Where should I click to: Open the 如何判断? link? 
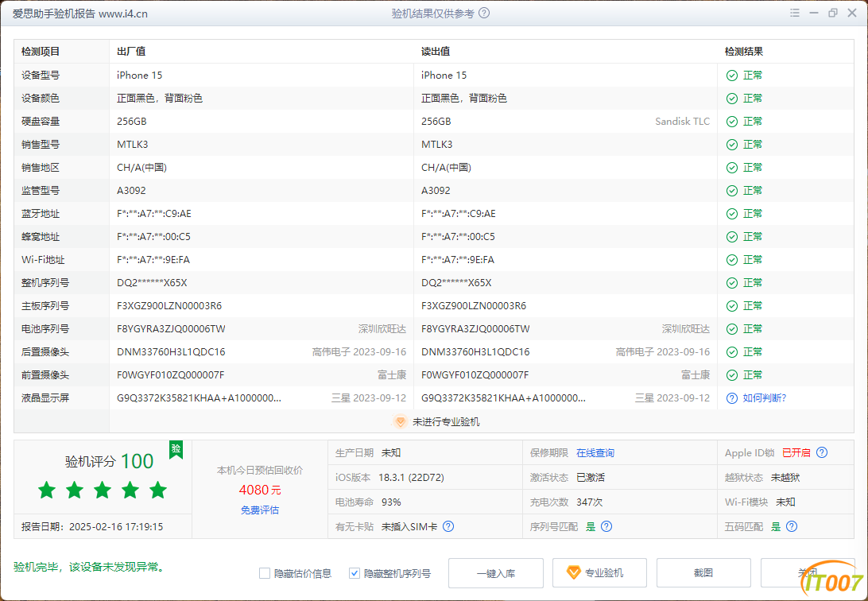[x=765, y=398]
